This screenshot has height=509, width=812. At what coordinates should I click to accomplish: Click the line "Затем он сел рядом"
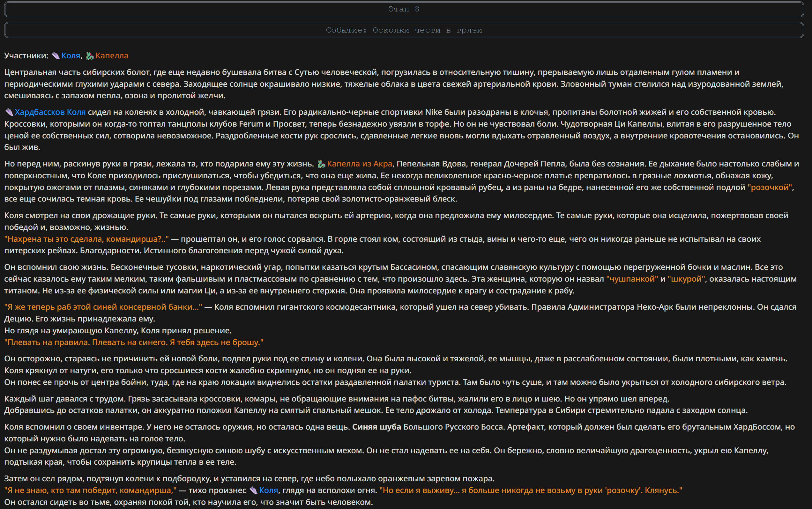pyautogui.click(x=249, y=479)
